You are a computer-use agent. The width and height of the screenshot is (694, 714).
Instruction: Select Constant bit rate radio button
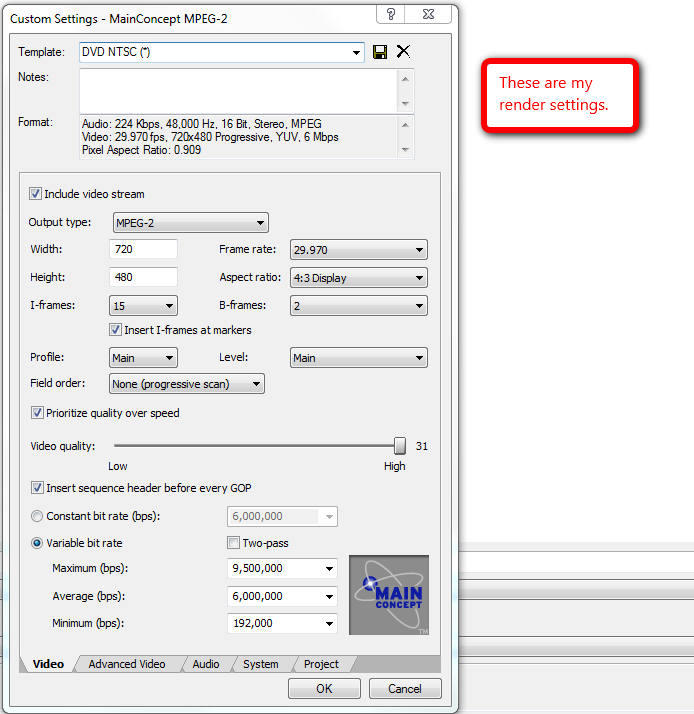tap(38, 516)
